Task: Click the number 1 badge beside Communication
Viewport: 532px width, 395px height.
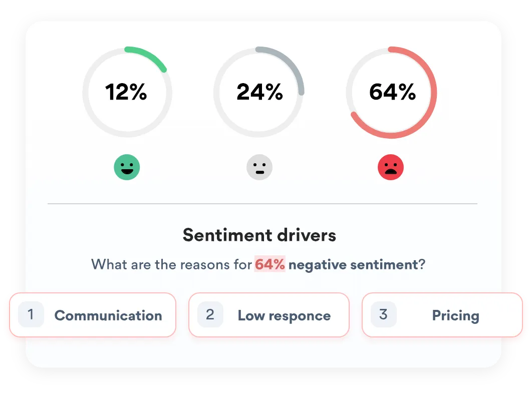Action: coord(31,314)
